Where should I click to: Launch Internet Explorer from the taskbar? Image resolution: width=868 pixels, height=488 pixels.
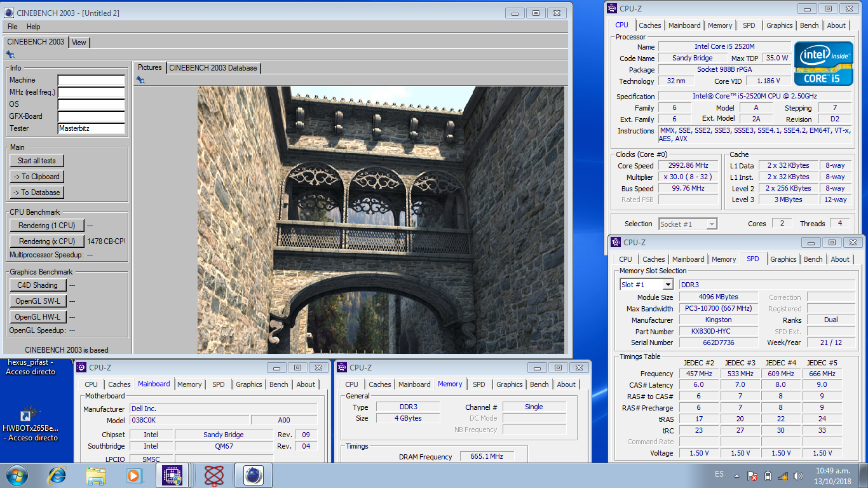click(57, 475)
